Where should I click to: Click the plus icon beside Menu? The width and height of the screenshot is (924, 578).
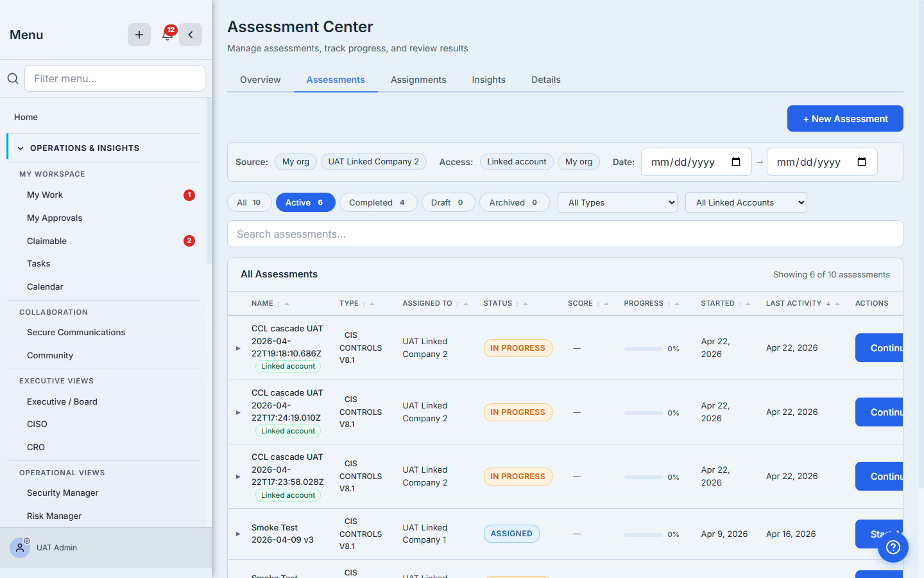139,35
